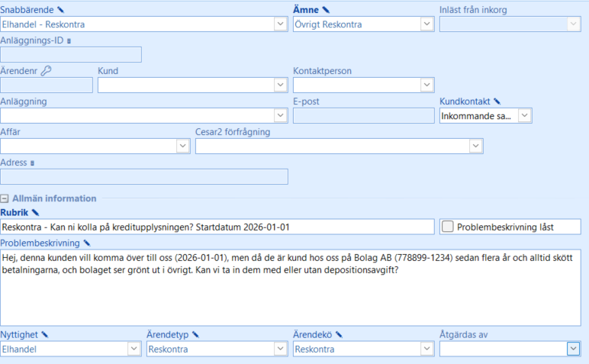Expand the Cesar2 förfrågning dropdown
Viewport: 589px width, 364px height.
pos(475,146)
